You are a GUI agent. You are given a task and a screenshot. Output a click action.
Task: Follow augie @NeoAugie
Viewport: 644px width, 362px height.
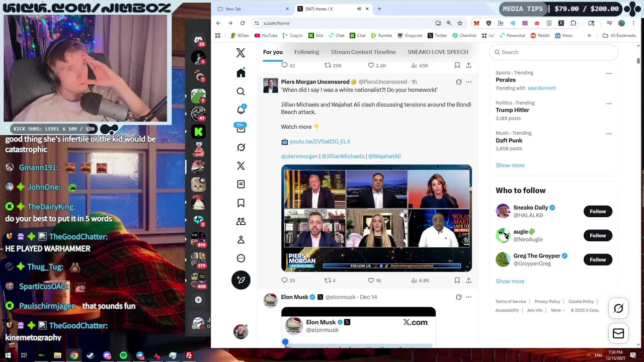point(598,235)
